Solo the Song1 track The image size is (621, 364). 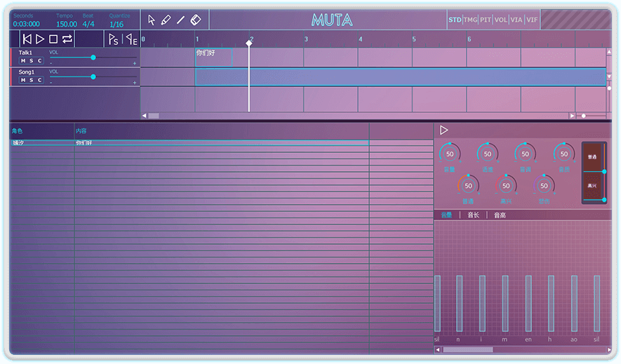[x=31, y=80]
